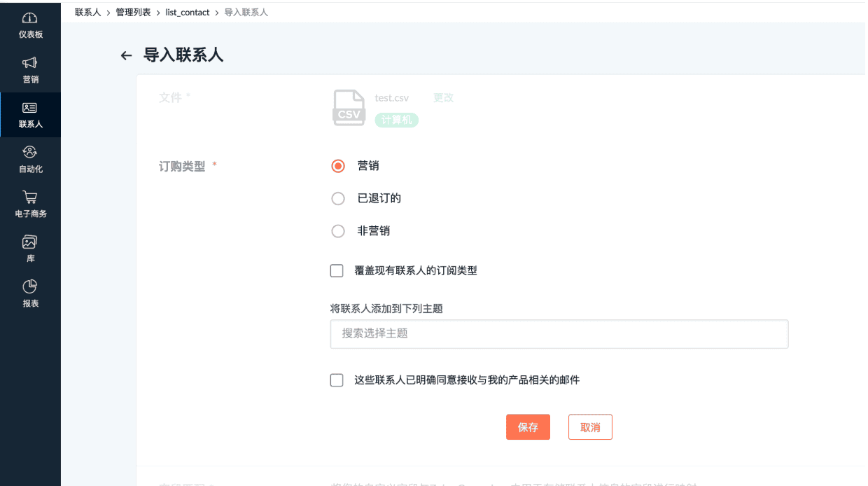868x486 pixels.
Task: Select the 电子商务 e-commerce icon in sidebar
Action: coord(29,202)
